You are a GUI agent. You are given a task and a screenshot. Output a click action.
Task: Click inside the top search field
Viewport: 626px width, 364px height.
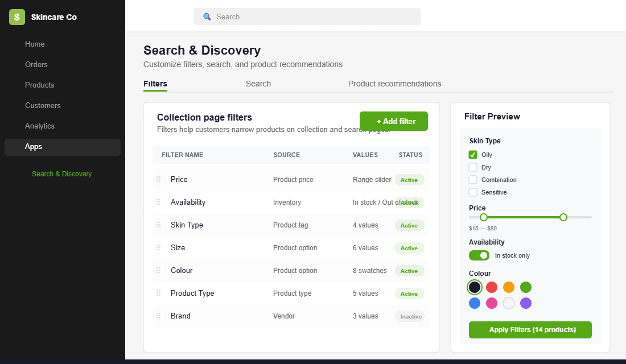(x=307, y=16)
